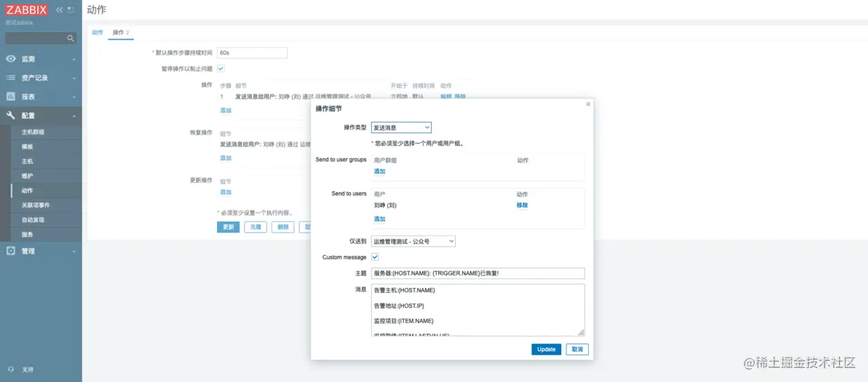Image resolution: width=868 pixels, height=382 pixels.
Task: Switch to the 动作 tab
Action: (x=97, y=32)
